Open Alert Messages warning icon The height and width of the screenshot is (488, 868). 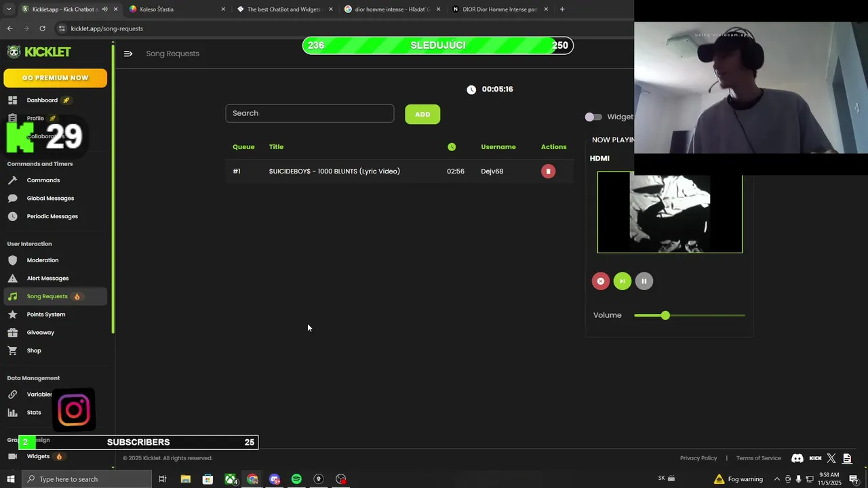(x=12, y=279)
